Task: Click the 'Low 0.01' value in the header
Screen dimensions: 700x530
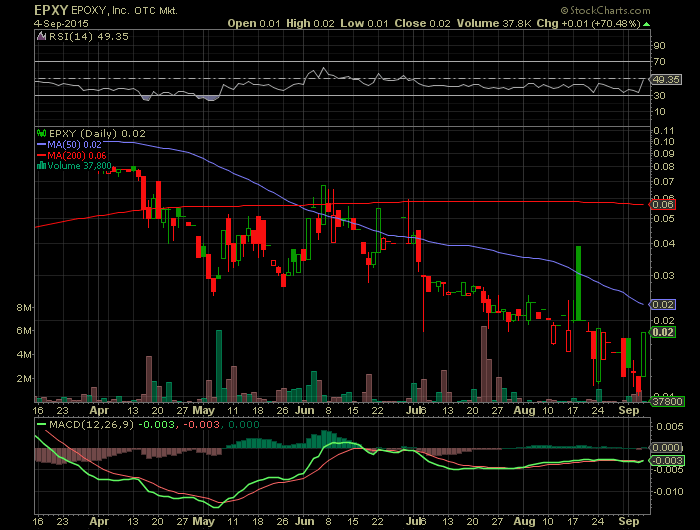Action: coord(364,23)
